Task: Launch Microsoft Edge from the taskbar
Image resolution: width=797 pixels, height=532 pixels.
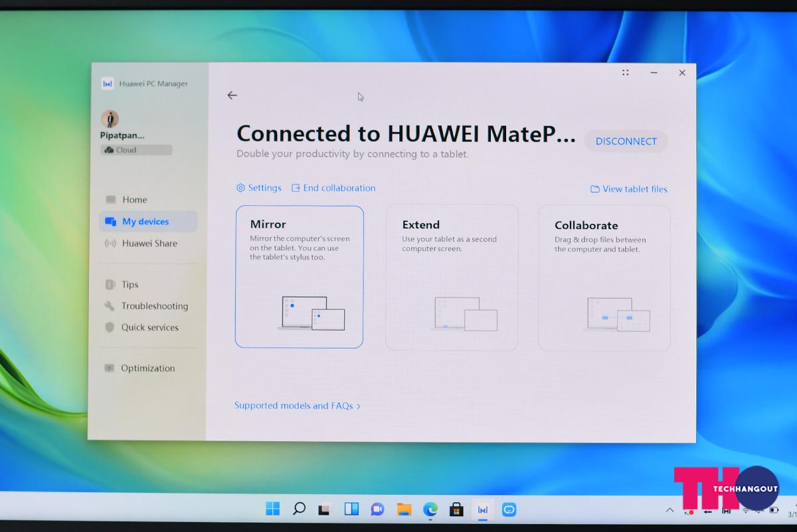Action: coord(430,509)
